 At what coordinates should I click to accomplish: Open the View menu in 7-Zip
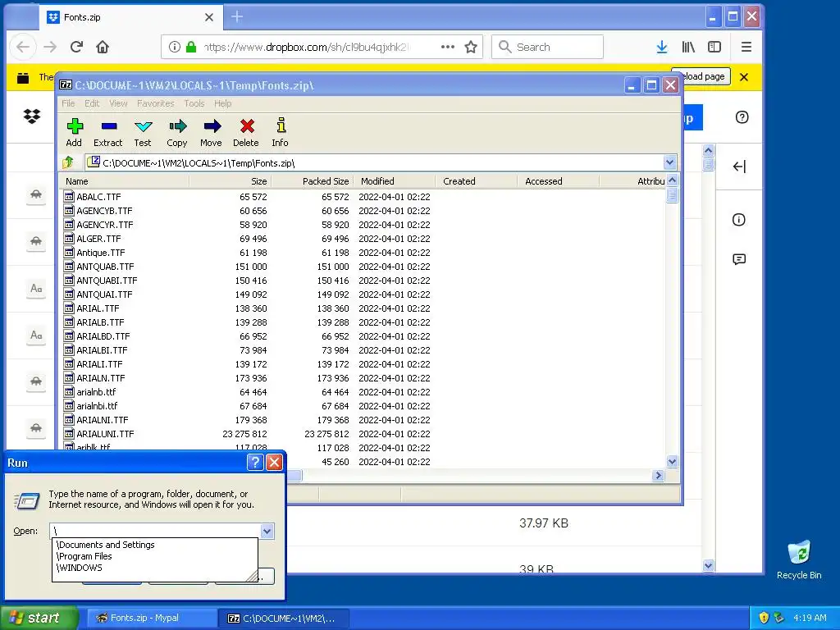click(118, 103)
